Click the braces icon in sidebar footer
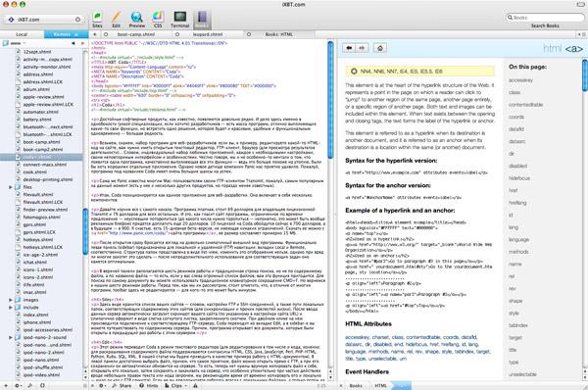The width and height of the screenshot is (588, 390). pos(42,385)
